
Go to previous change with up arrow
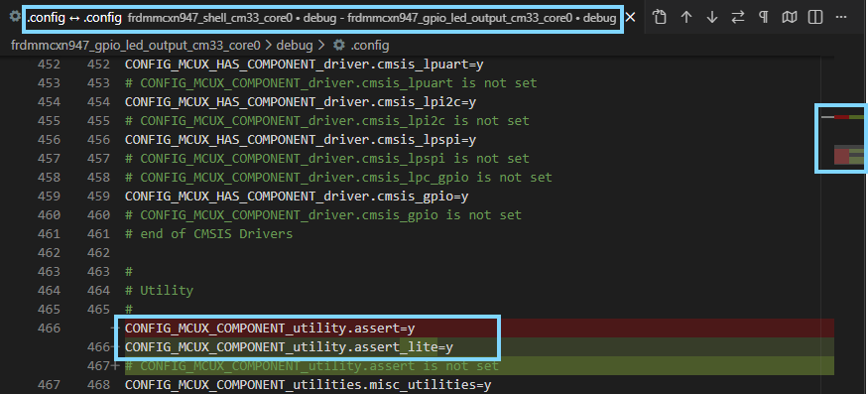685,17
